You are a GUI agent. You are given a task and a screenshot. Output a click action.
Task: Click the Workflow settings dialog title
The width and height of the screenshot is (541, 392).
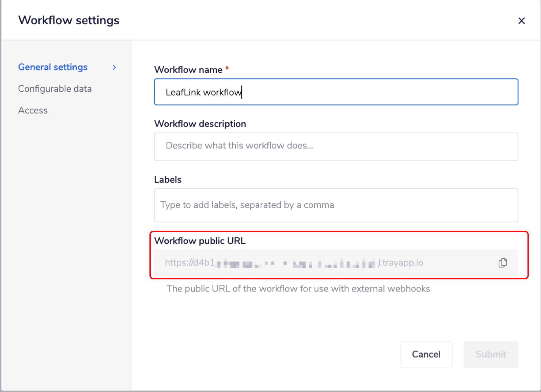click(69, 20)
